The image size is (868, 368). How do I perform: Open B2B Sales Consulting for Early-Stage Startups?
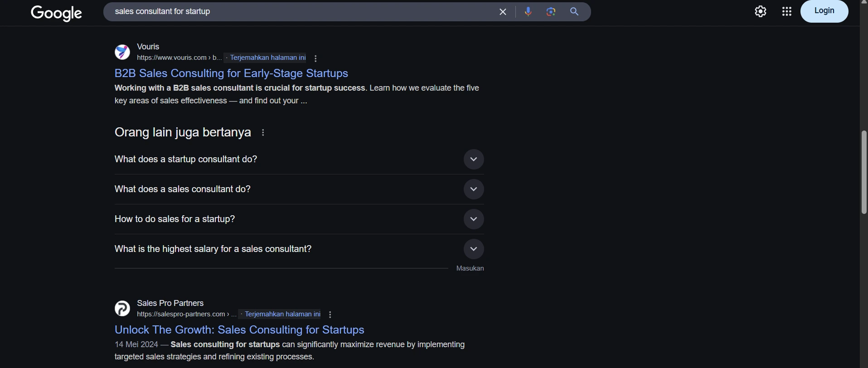pyautogui.click(x=231, y=73)
